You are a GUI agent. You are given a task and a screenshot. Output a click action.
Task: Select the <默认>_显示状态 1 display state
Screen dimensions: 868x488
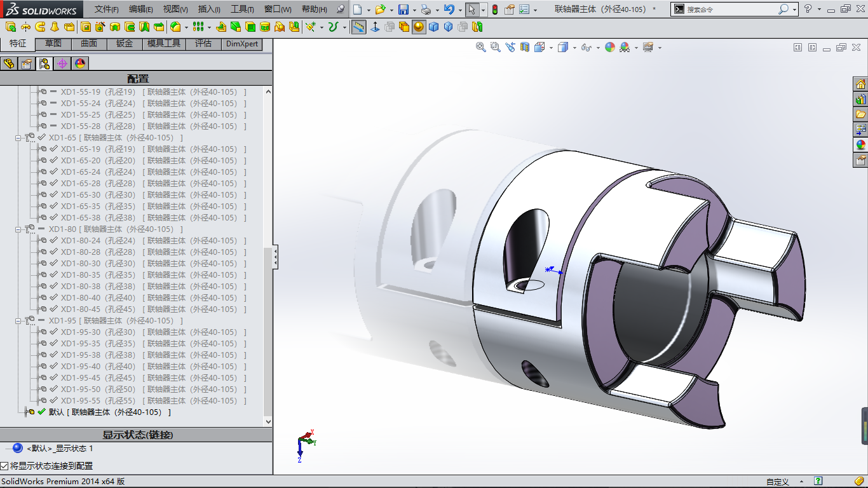pyautogui.click(x=53, y=449)
